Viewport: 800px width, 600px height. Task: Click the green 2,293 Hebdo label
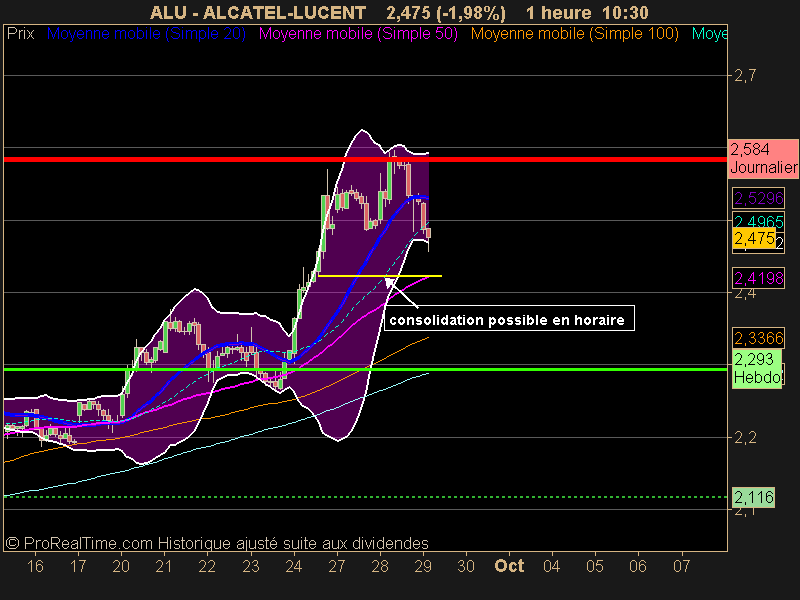point(757,368)
